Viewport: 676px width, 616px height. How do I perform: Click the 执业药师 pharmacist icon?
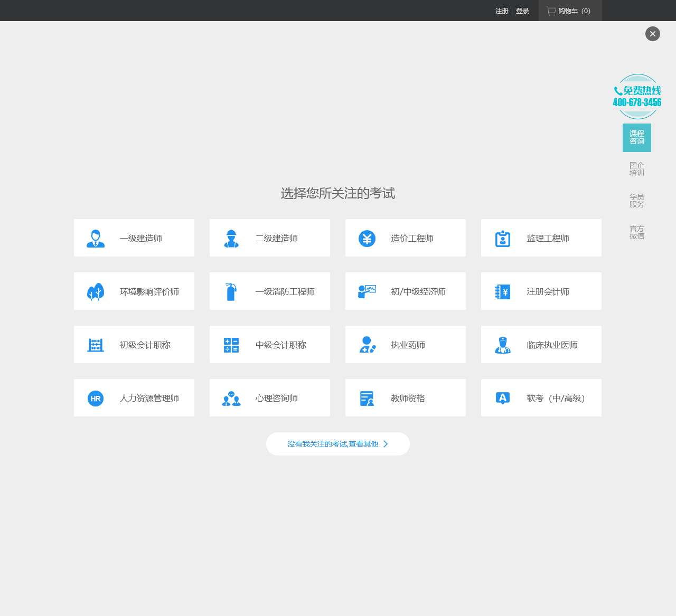click(367, 345)
